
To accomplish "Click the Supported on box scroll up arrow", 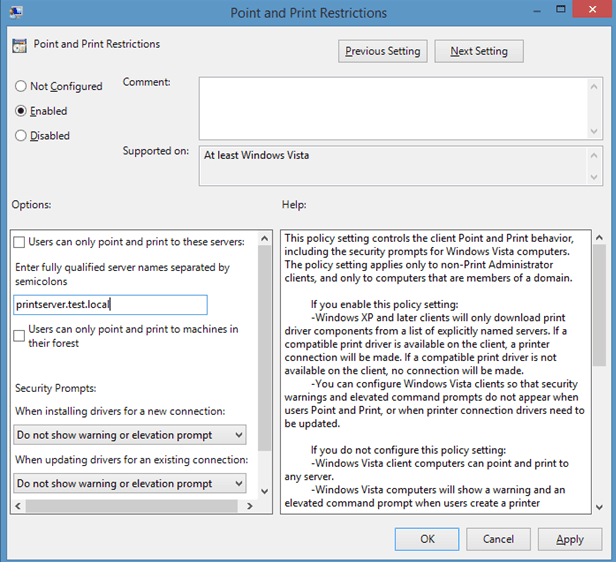I will [594, 156].
